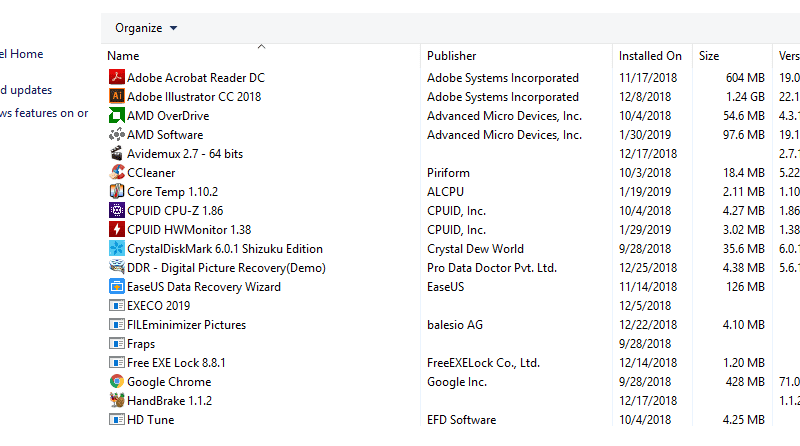Select the AMD Software icon
This screenshot has height=446, width=800.
click(116, 134)
